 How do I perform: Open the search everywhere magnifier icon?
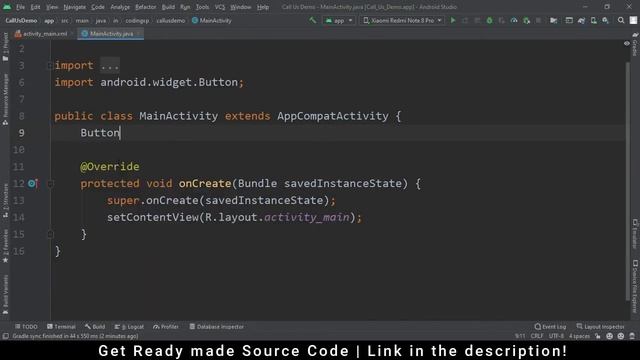[x=621, y=20]
